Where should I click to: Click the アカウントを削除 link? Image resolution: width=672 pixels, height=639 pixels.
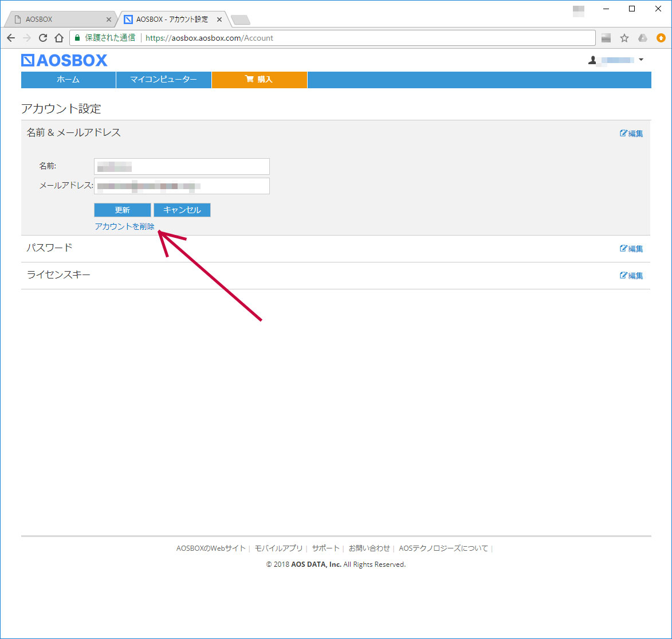coord(125,226)
